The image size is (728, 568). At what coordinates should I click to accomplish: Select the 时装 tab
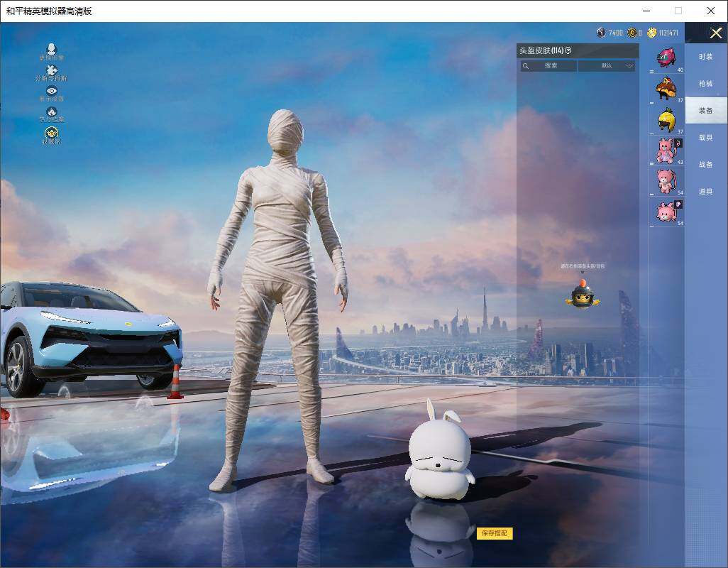coord(706,57)
